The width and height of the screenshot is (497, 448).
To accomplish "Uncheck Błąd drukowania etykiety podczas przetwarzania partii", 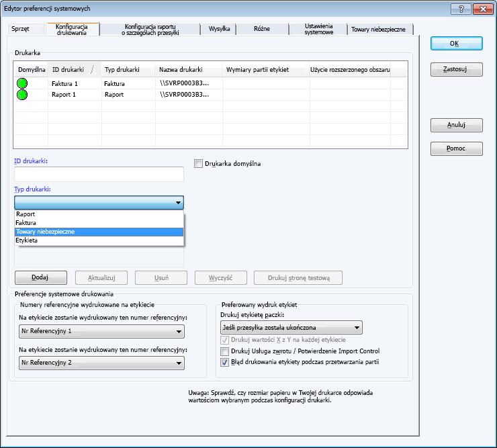I will (x=224, y=362).
